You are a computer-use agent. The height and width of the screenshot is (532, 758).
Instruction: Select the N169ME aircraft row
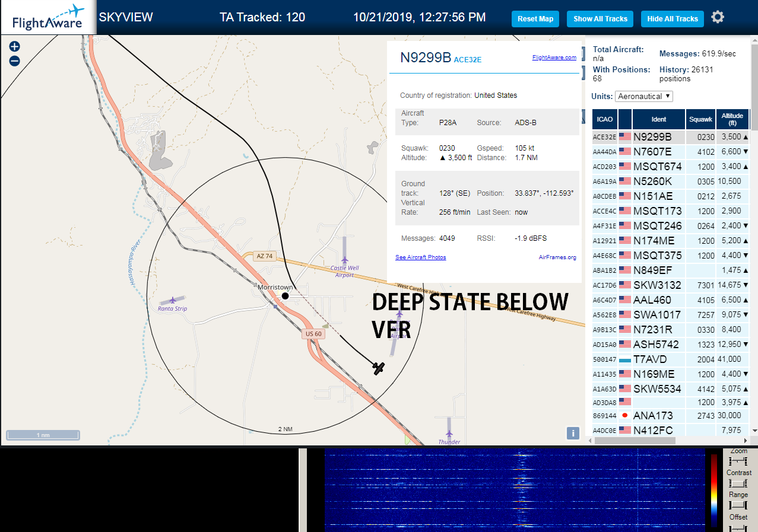671,374
